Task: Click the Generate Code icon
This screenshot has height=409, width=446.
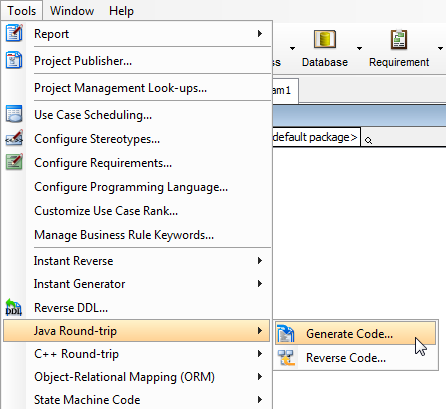Action: click(x=286, y=333)
